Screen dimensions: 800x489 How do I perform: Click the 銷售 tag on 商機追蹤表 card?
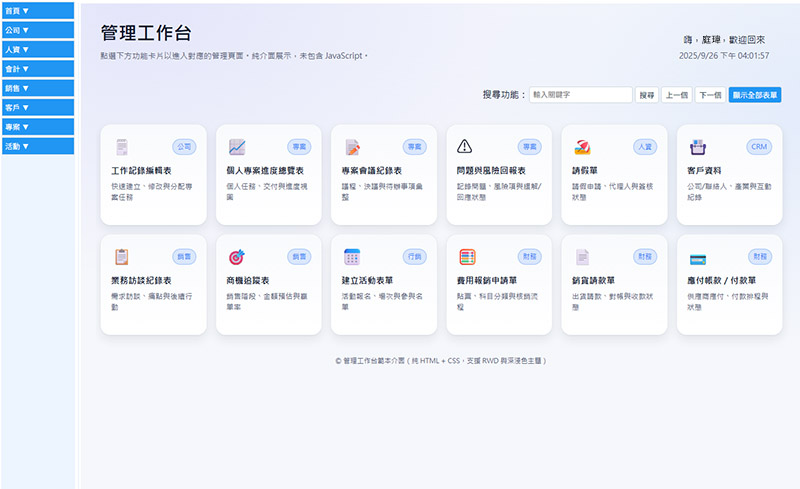point(299,257)
